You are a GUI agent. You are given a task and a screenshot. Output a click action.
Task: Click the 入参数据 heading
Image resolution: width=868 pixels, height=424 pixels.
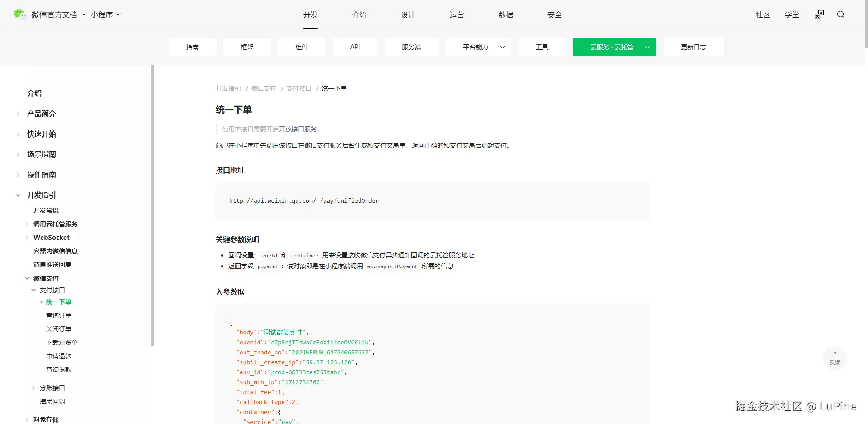point(230,292)
